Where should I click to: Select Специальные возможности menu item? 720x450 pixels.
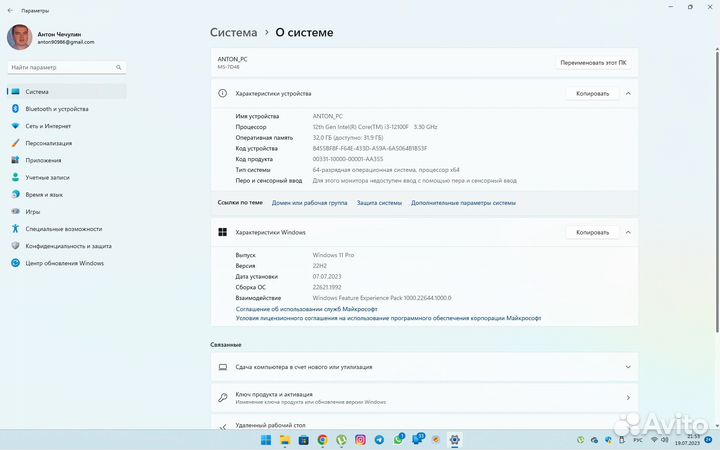(x=64, y=228)
